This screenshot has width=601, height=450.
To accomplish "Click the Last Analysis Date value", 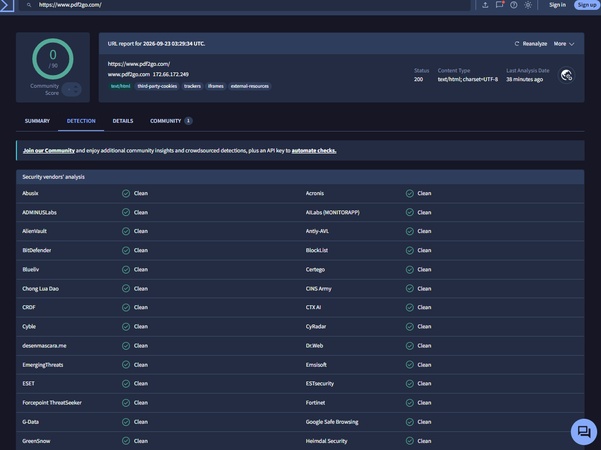I will tap(524, 79).
